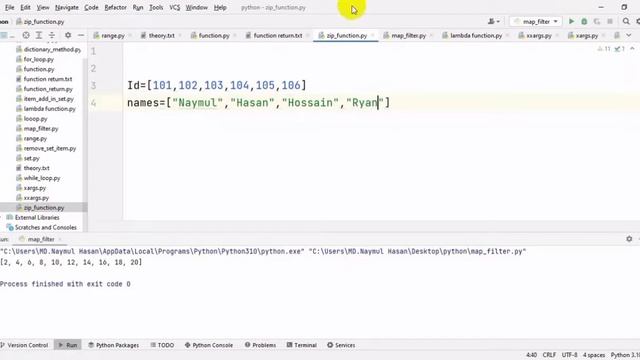The width and height of the screenshot is (640, 360).
Task: Open the VCS menu
Action: coord(174,7)
